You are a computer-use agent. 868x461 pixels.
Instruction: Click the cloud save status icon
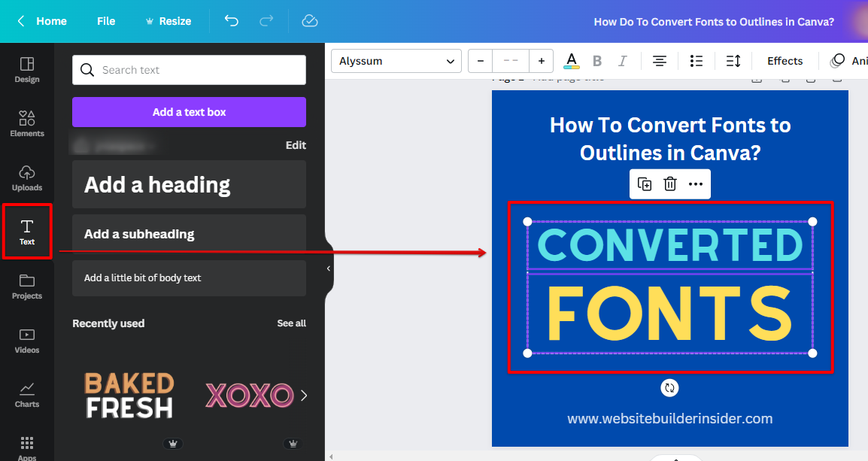click(310, 21)
